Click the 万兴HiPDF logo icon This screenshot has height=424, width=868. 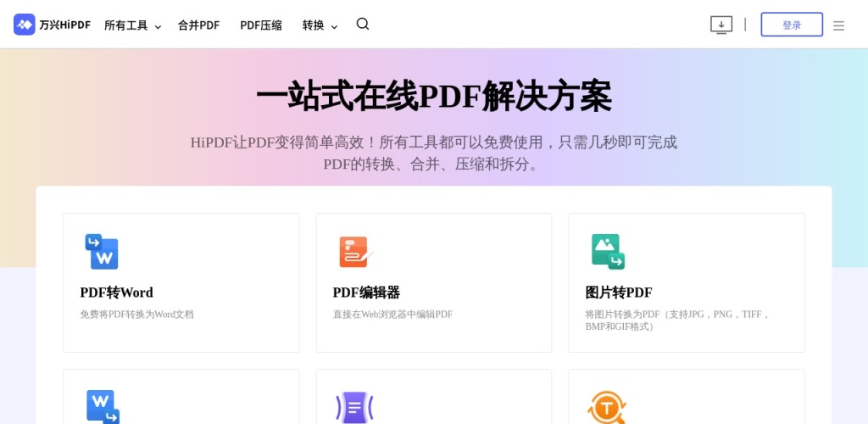click(x=25, y=25)
